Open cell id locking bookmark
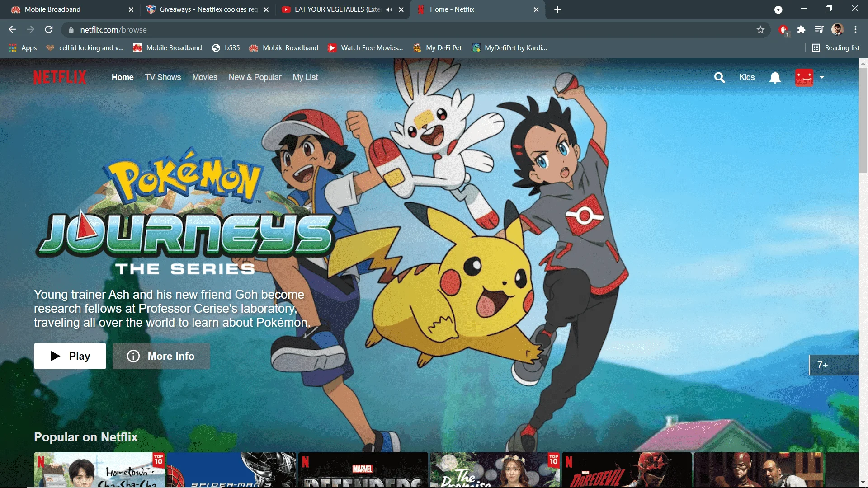Screen dimensions: 868x488 [85, 48]
